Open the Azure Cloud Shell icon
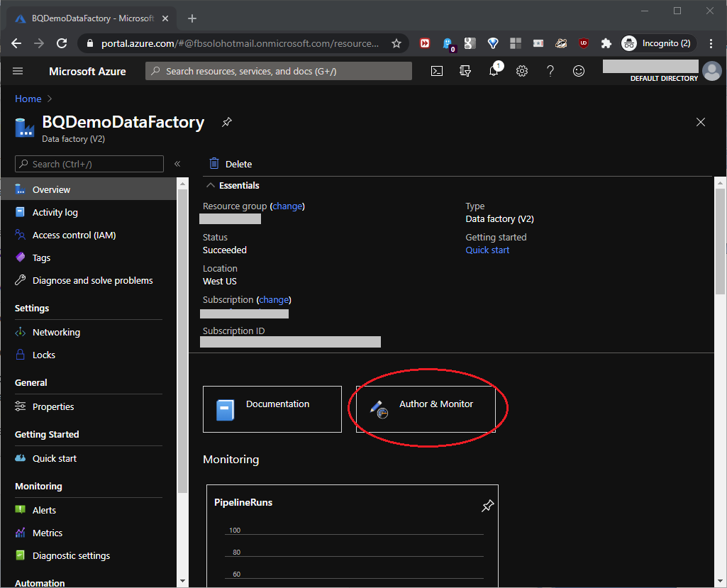Viewport: 727px width, 588px height. (x=438, y=71)
